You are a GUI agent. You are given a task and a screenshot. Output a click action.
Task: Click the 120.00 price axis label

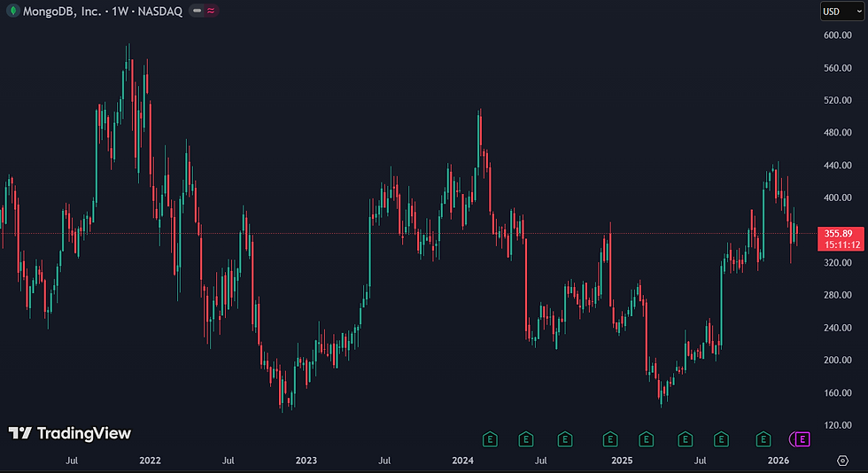(838, 425)
